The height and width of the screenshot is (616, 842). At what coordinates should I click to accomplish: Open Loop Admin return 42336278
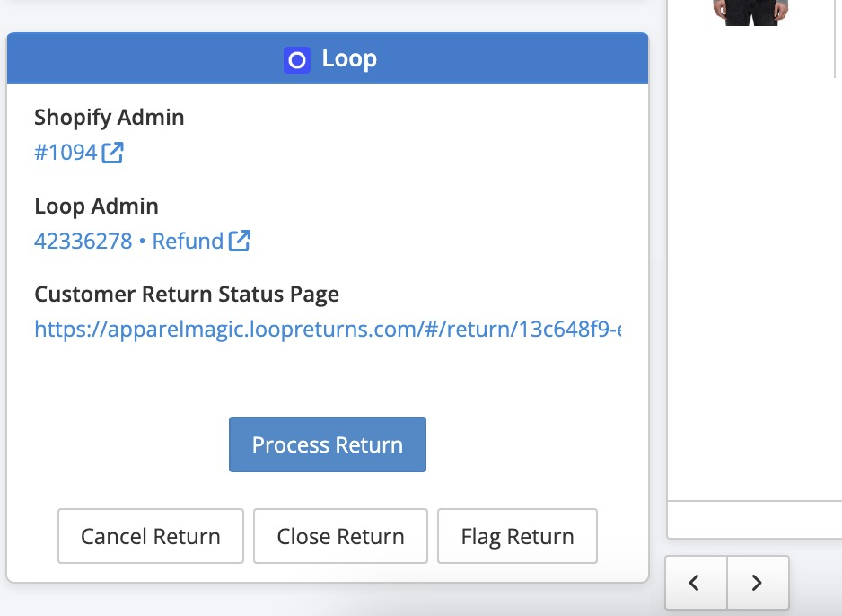click(x=83, y=241)
